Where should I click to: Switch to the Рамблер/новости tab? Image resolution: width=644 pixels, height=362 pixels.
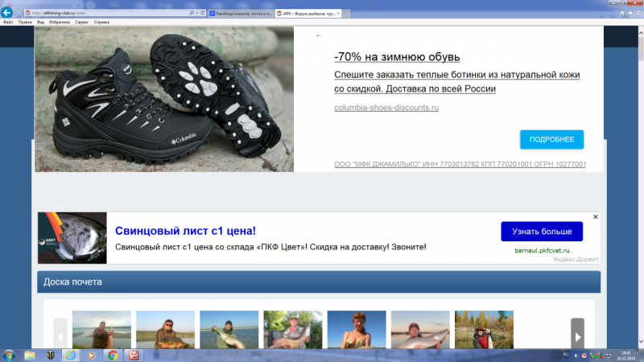pyautogui.click(x=241, y=14)
